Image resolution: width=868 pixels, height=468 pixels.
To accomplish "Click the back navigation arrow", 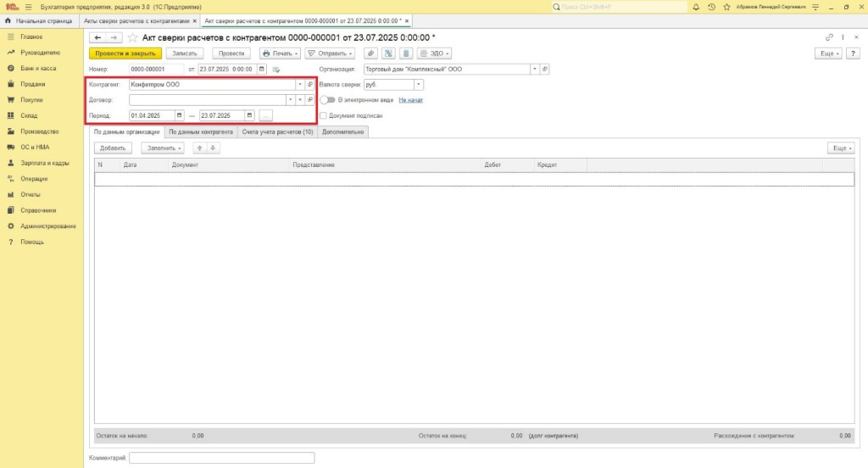I will [x=97, y=37].
